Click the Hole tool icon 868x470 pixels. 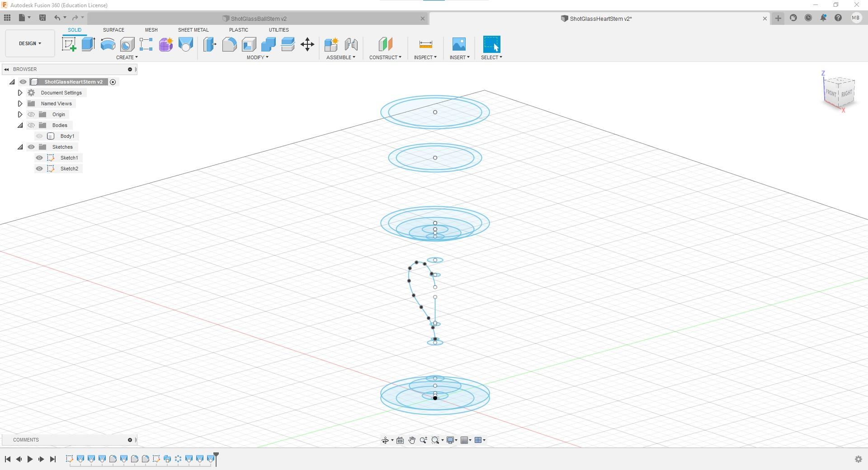pos(127,44)
